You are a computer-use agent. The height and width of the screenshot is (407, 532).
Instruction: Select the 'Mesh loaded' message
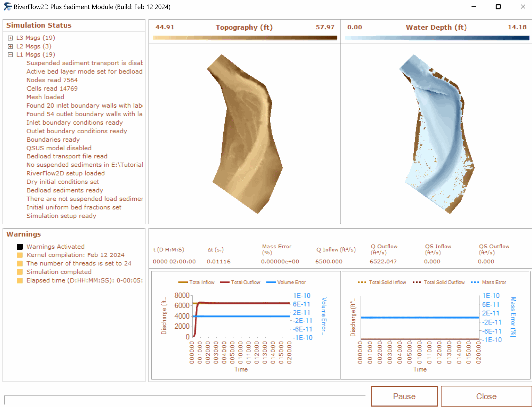[x=45, y=97]
